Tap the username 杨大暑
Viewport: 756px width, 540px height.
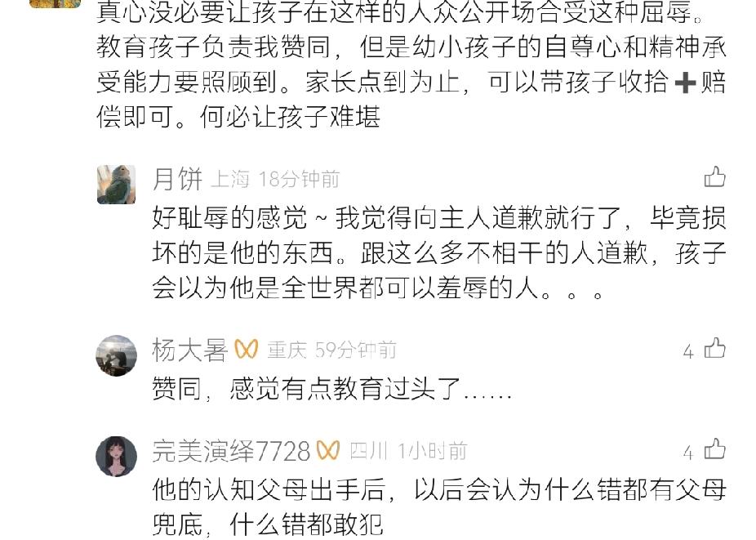(x=189, y=350)
